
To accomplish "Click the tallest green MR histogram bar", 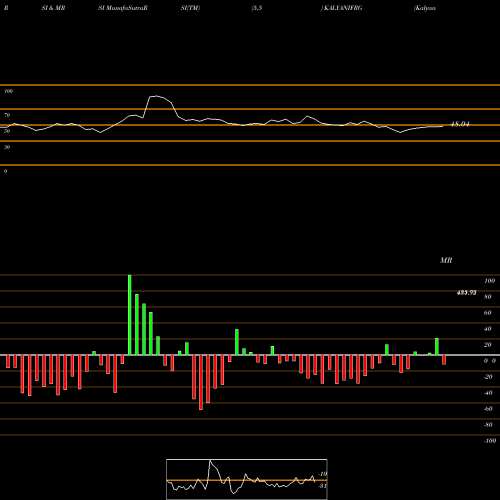I will point(130,315).
